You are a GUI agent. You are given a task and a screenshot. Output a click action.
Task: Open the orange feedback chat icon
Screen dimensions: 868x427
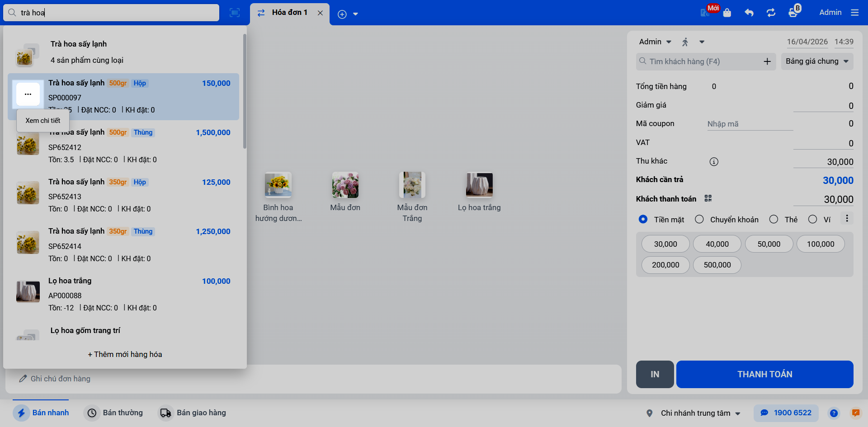coord(855,413)
